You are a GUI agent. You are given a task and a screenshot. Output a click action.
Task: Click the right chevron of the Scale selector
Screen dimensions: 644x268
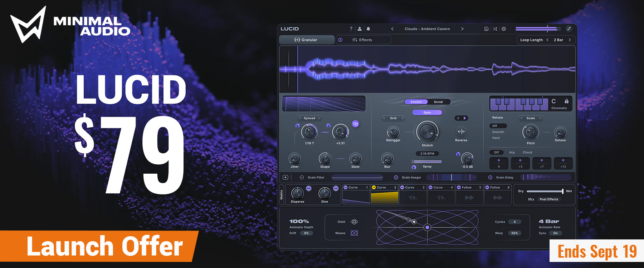(540, 118)
